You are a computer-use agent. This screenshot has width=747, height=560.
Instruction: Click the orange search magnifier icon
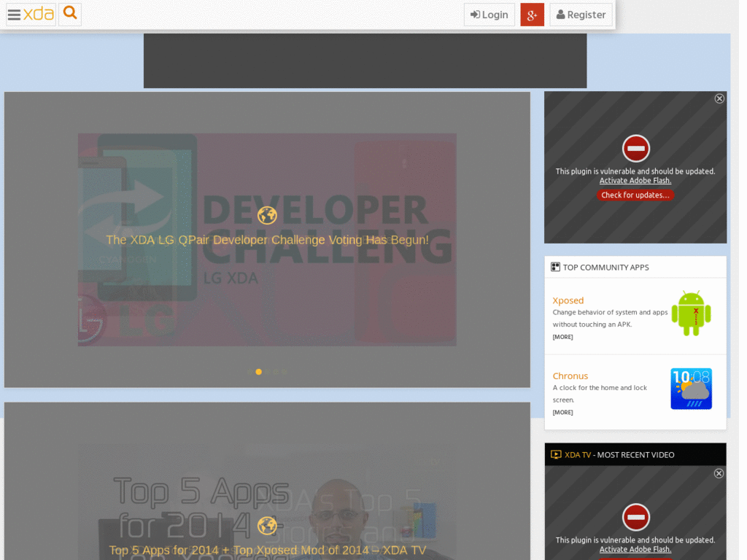70,13
